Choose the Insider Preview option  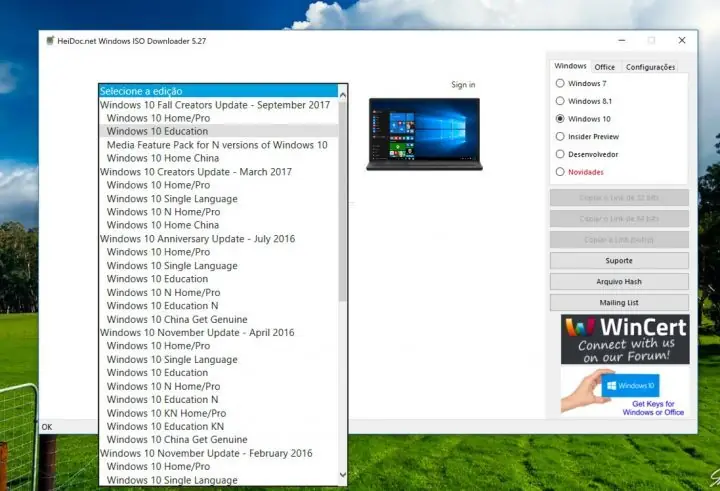(560, 136)
